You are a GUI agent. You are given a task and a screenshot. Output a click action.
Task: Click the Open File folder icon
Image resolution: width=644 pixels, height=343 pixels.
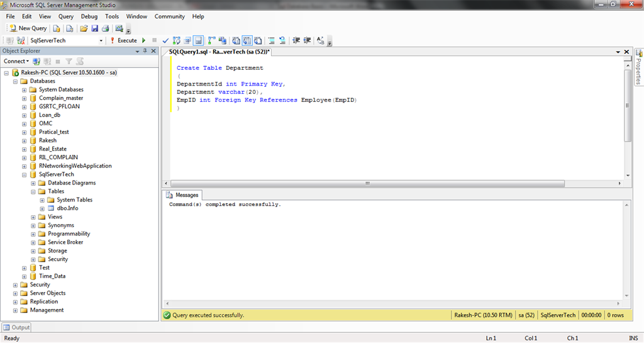point(84,28)
